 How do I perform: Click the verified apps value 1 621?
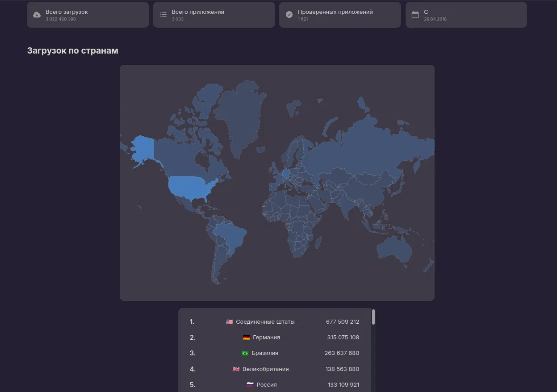303,19
